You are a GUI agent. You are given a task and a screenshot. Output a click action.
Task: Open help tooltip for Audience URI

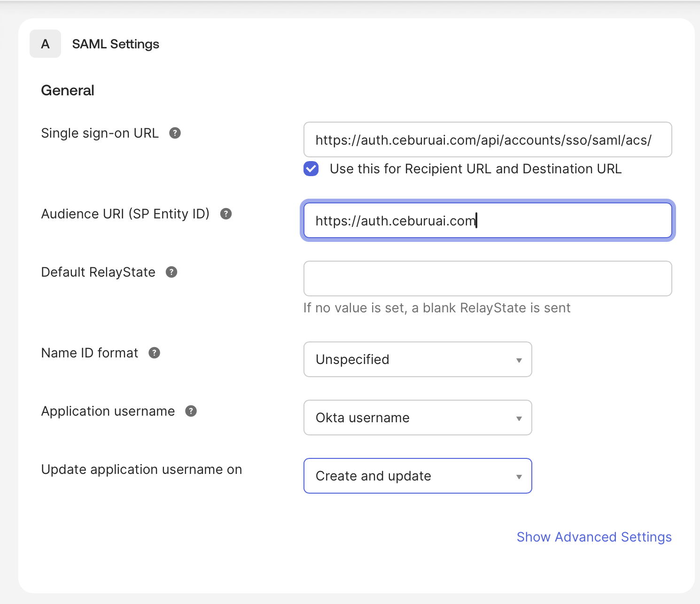click(x=226, y=214)
